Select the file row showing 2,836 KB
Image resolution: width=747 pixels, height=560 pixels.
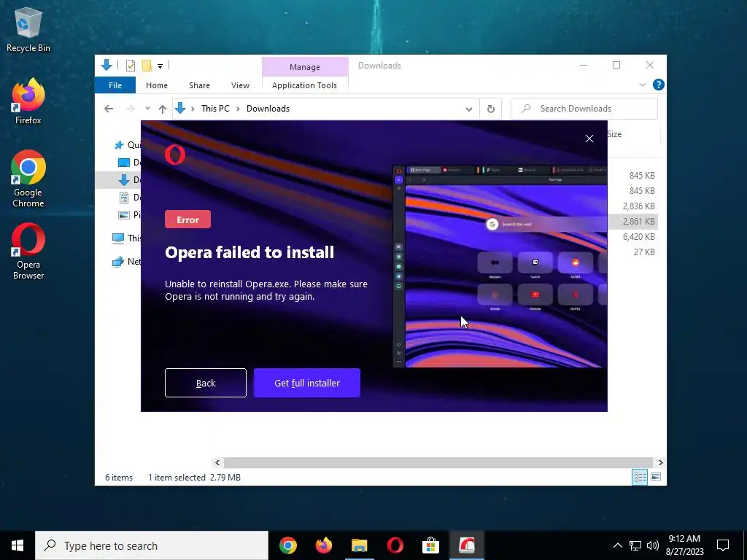pyautogui.click(x=639, y=206)
